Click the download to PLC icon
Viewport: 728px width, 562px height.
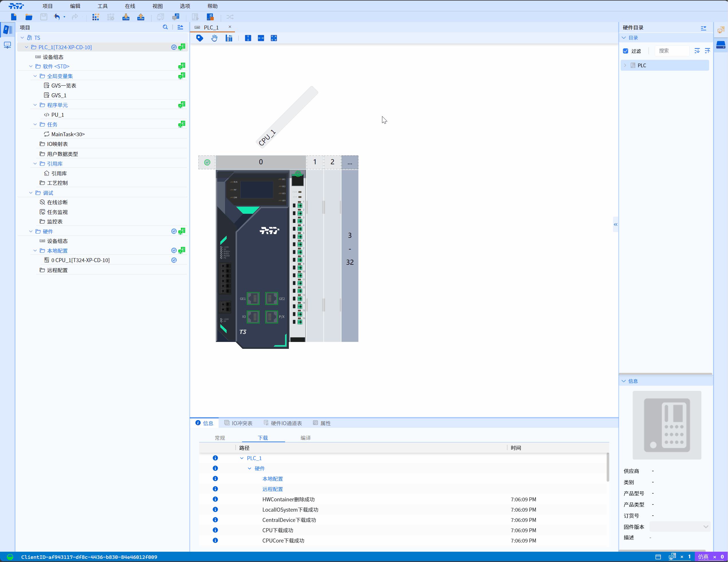click(126, 17)
